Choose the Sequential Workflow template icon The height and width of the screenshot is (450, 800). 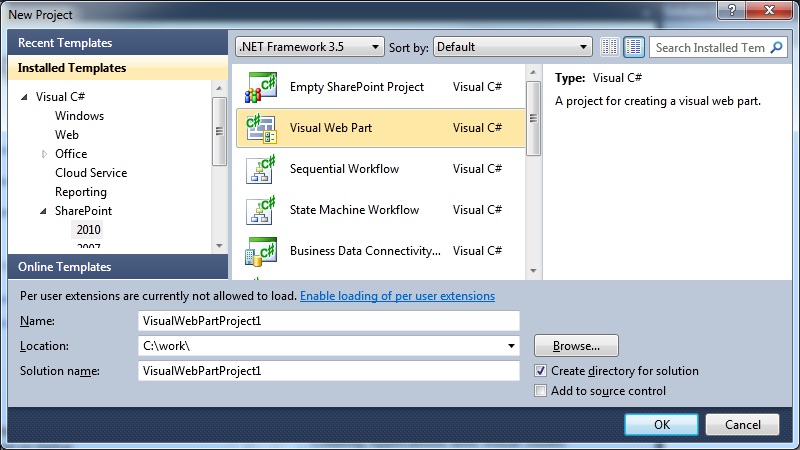pos(261,169)
